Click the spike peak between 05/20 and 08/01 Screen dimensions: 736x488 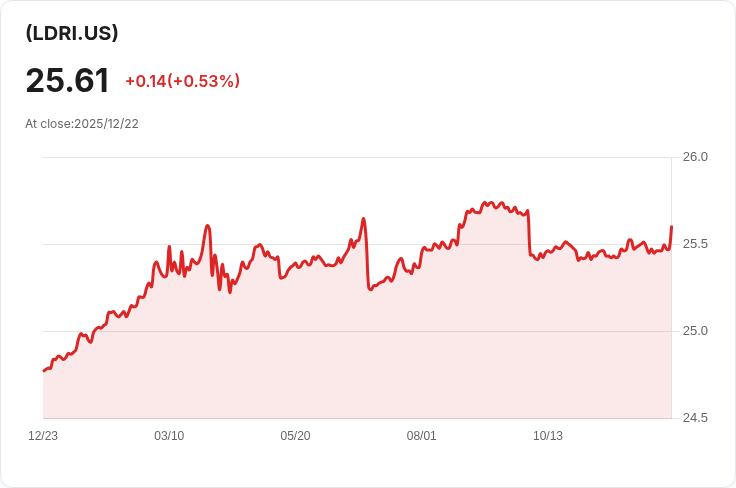point(363,219)
